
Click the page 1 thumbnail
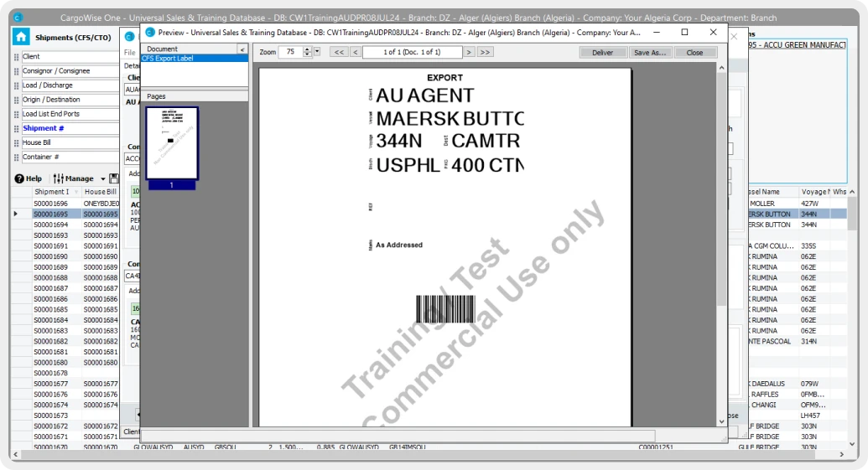pos(172,142)
